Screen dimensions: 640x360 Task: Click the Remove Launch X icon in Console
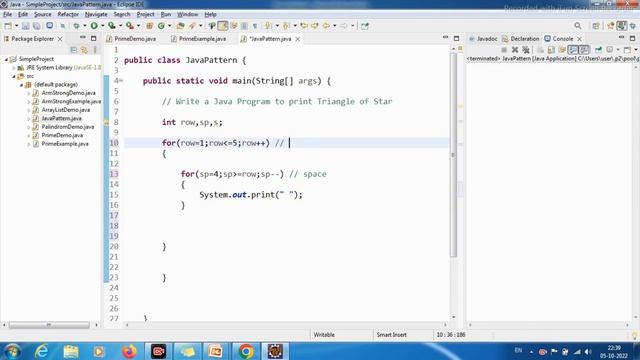pos(515,50)
